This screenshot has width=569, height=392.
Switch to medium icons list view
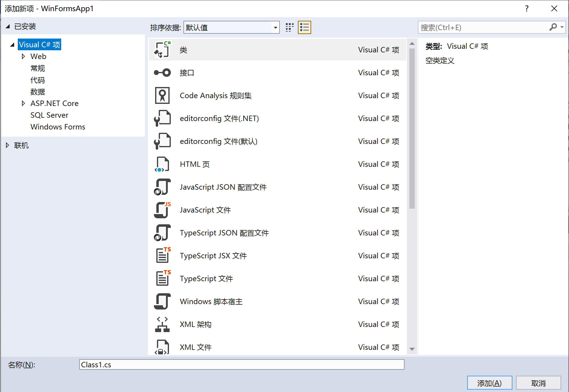click(305, 27)
